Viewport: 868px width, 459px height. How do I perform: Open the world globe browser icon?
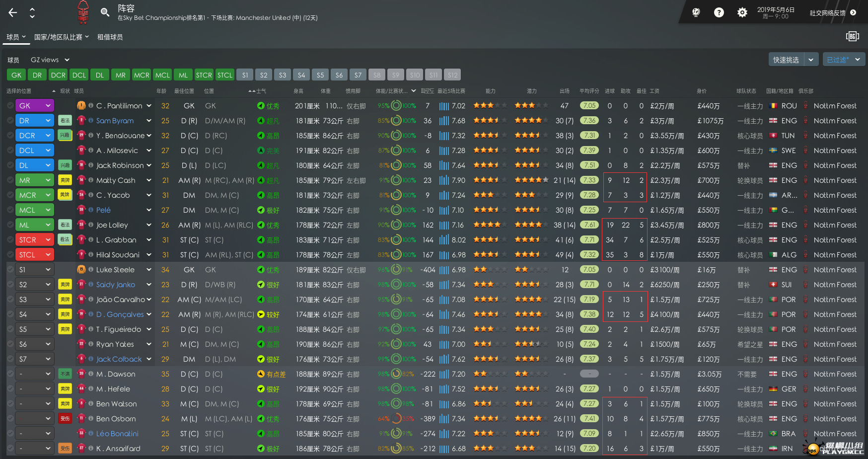pyautogui.click(x=696, y=13)
